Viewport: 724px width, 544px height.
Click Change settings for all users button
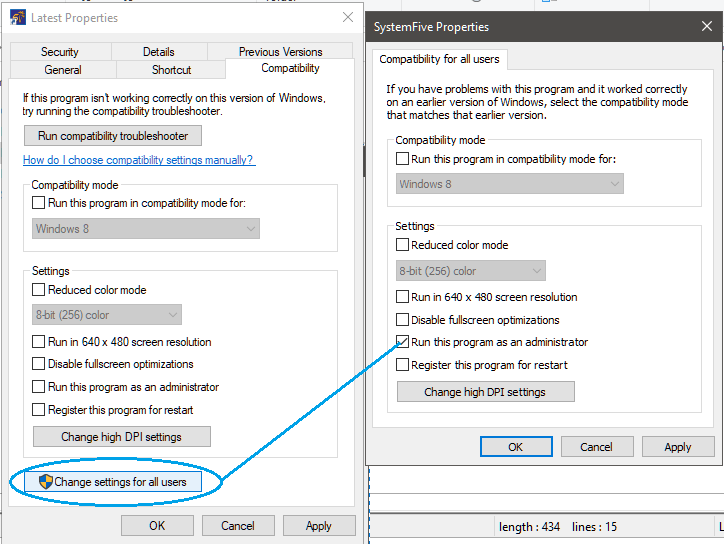(113, 482)
